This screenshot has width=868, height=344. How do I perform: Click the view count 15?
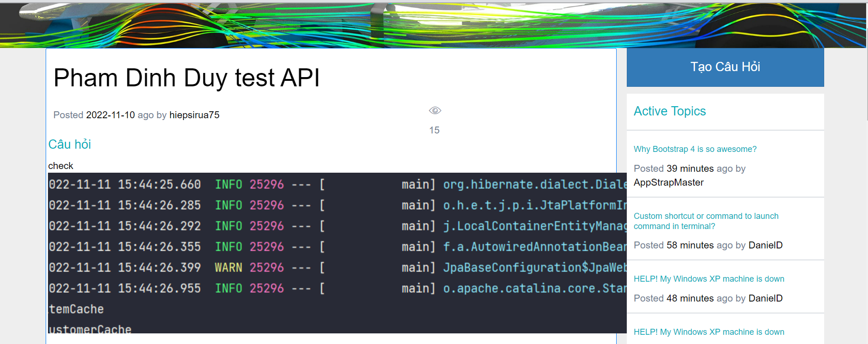tap(434, 130)
